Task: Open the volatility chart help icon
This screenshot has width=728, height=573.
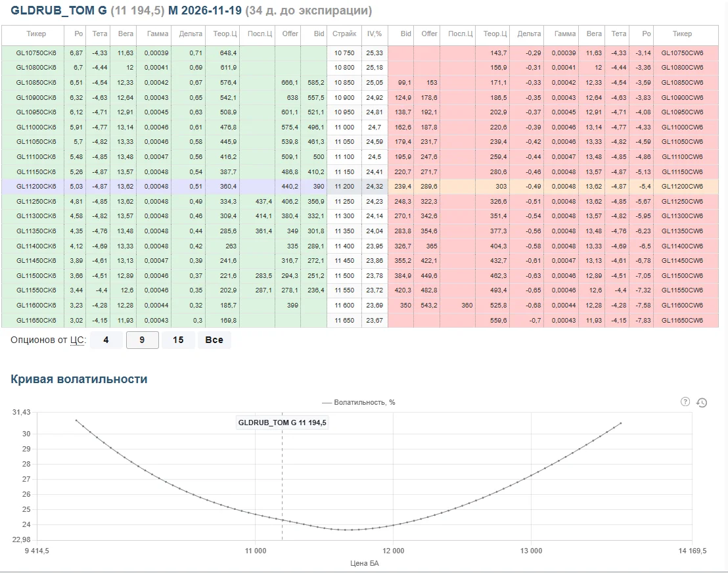Action: (685, 402)
